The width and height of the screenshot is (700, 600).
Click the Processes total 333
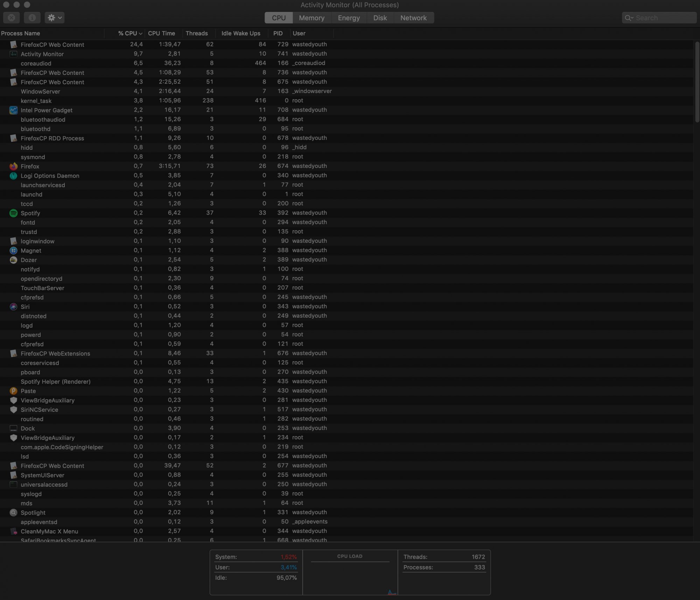[479, 567]
